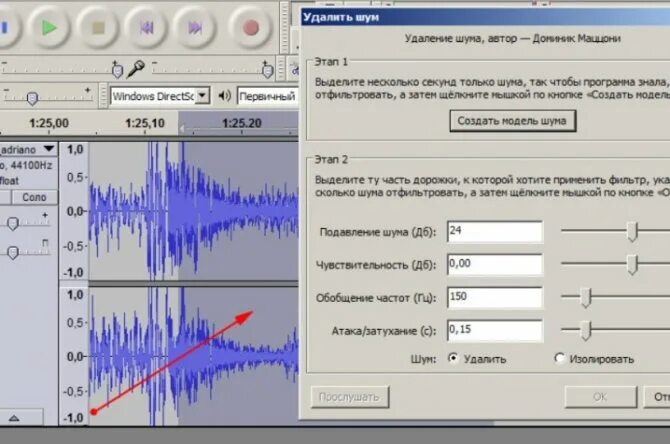Click the microphone input level icon
The height and width of the screenshot is (444, 670).
(136, 69)
